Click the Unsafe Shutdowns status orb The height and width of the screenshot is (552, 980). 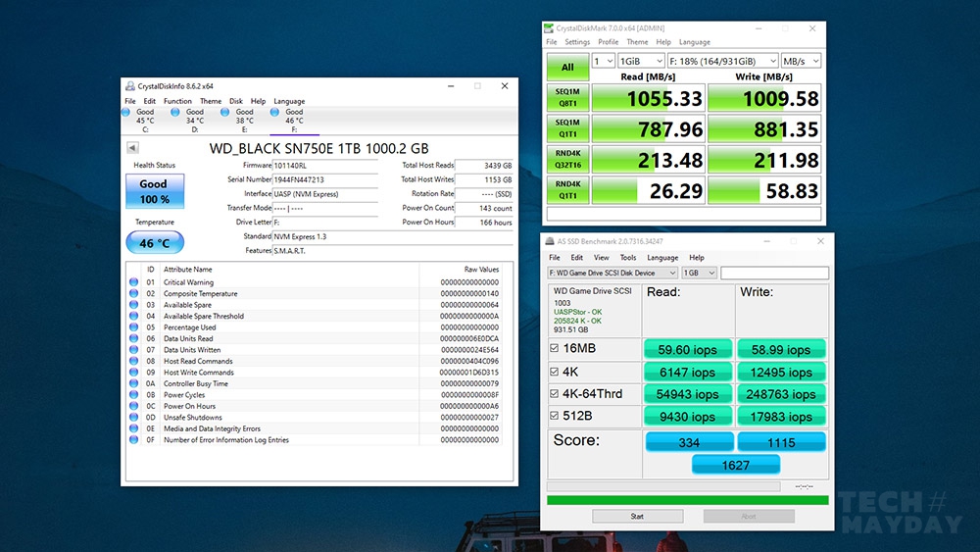[x=133, y=417]
